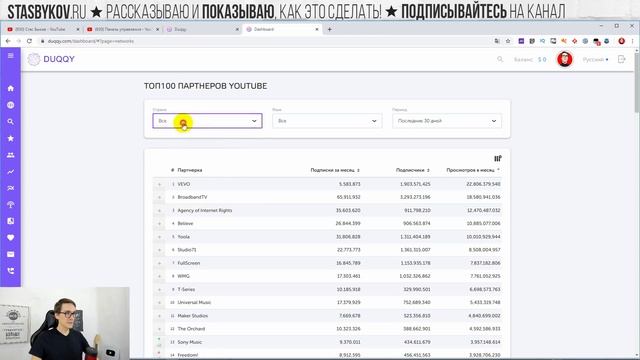Click the red Opera-style extension icon
This screenshot has width=640, height=360.
pyautogui.click(x=622, y=41)
